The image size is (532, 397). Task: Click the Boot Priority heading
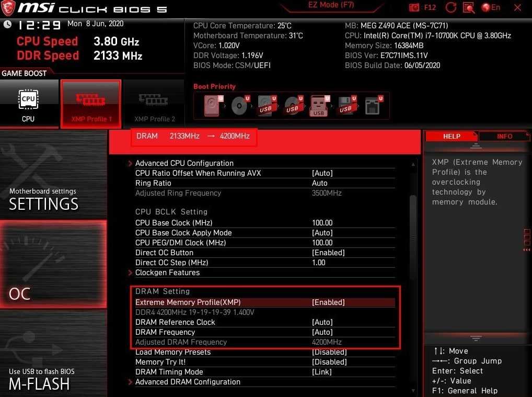coord(214,87)
